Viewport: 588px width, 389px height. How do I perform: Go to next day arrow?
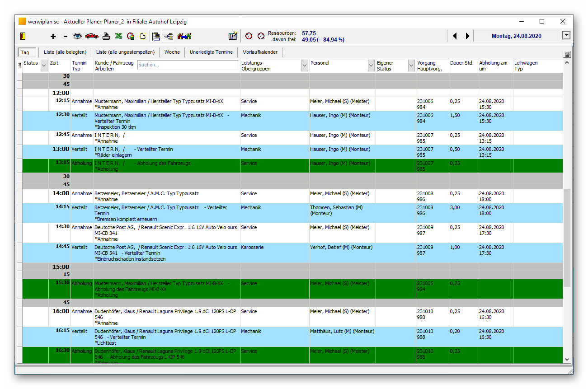click(x=467, y=36)
